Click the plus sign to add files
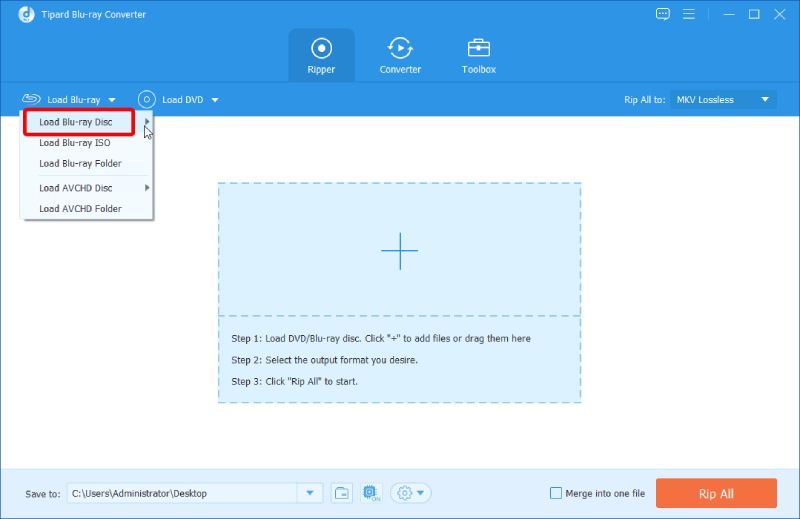This screenshot has width=800, height=519. (x=399, y=251)
